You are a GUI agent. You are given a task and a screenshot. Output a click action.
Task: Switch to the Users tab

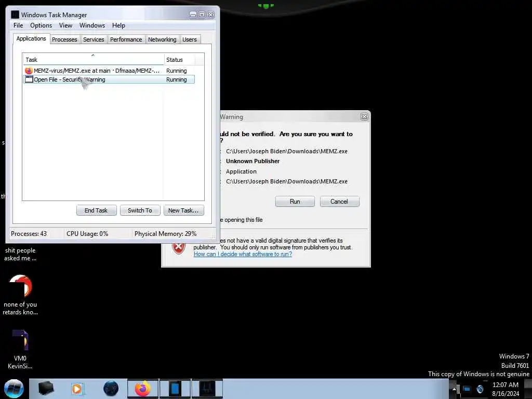coord(190,39)
